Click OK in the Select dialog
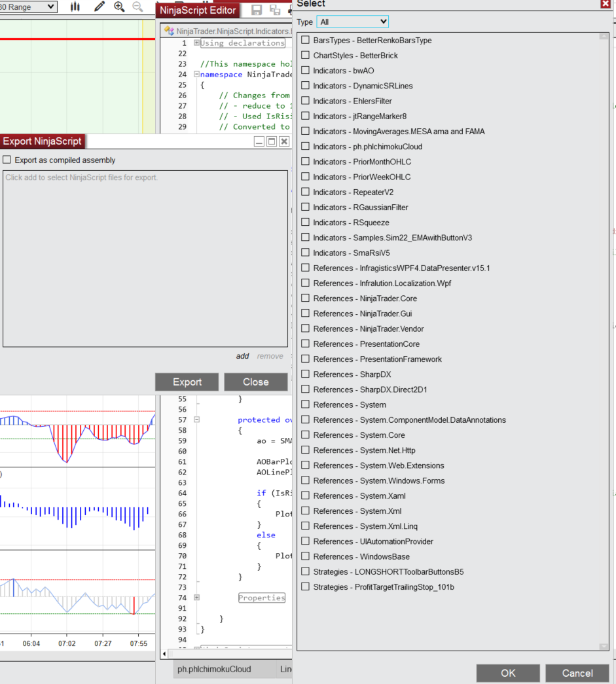616x684 pixels. click(508, 673)
